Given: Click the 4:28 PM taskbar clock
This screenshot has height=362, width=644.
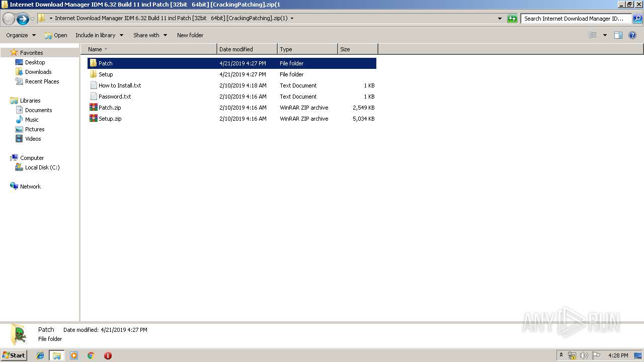Looking at the screenshot, I should click(618, 355).
